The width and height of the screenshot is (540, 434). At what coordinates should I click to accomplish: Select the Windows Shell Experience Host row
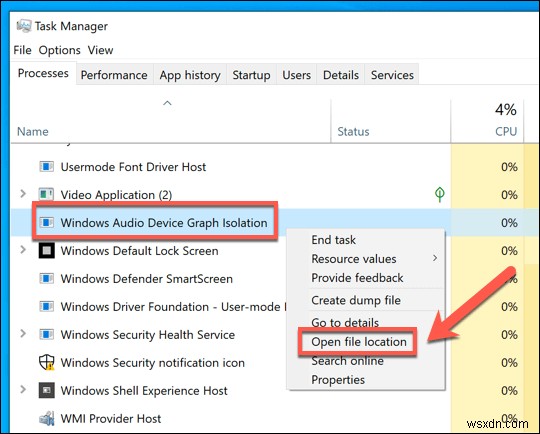(x=275, y=391)
